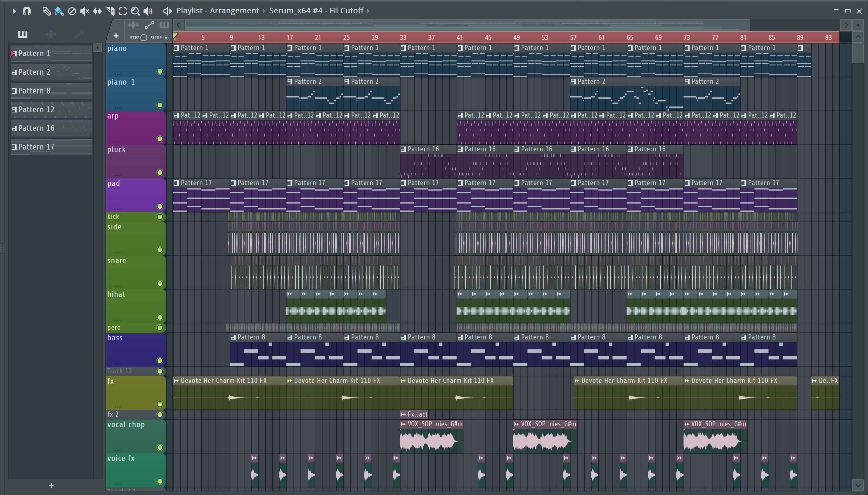Open playlist options menu arrow
Screen dimensions: 868x495
(x=14, y=11)
